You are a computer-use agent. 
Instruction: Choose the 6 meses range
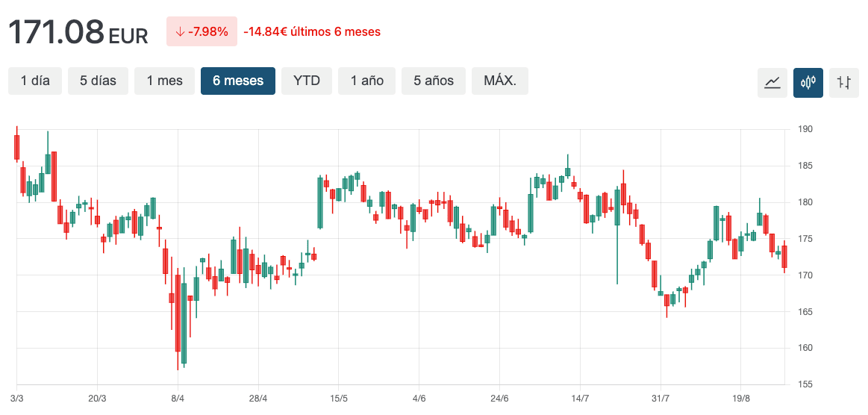237,81
